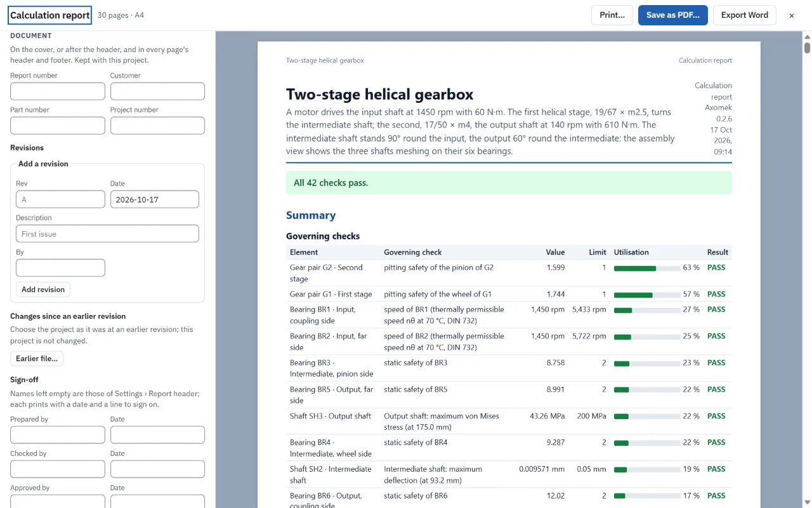
Task: Select the 'Shaft SH3 · Output shaft' cell
Action: point(331,416)
